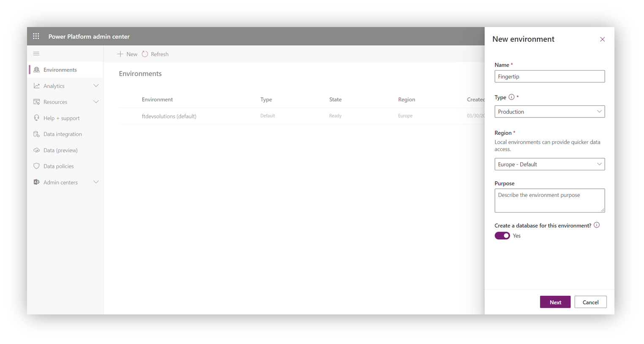Image resolution: width=644 pixels, height=344 pixels.
Task: Sort by the State column header
Action: (335, 100)
